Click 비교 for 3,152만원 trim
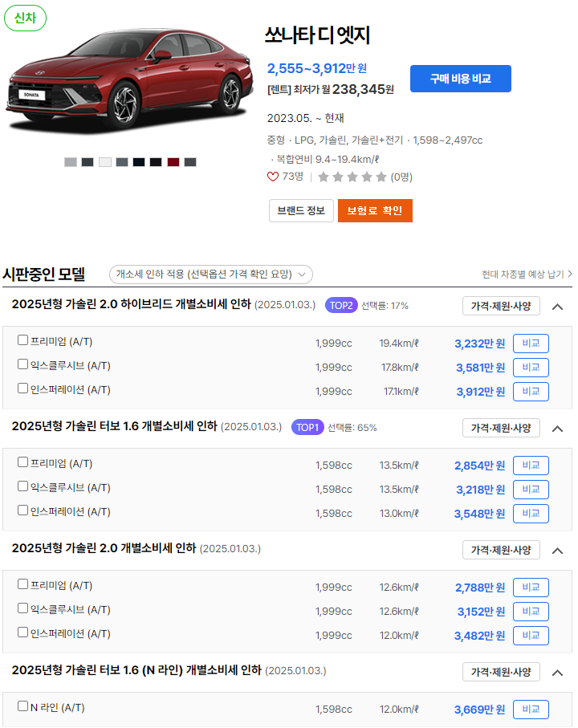 [531, 612]
